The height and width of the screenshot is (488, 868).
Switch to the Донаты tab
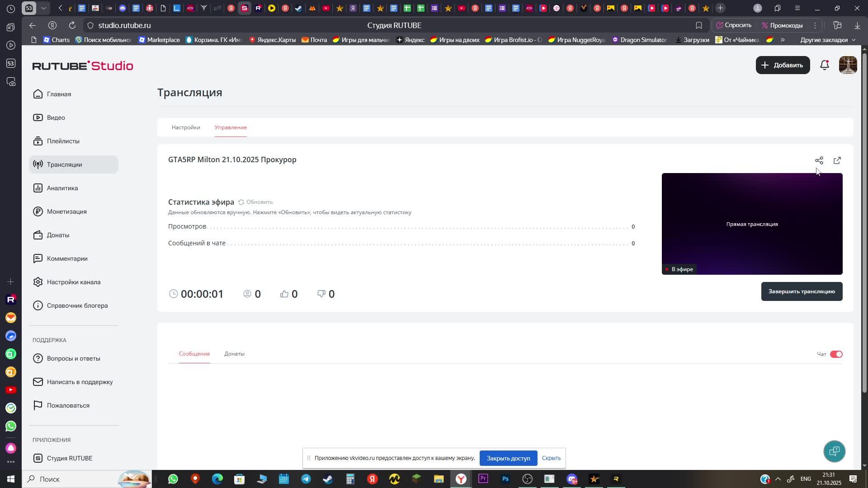pyautogui.click(x=234, y=354)
